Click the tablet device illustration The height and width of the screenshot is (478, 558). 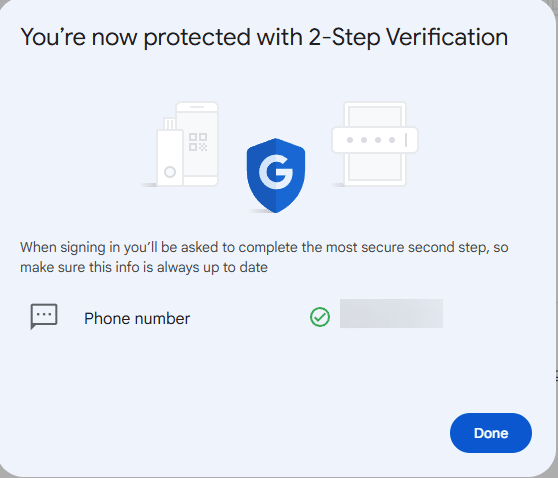click(375, 144)
